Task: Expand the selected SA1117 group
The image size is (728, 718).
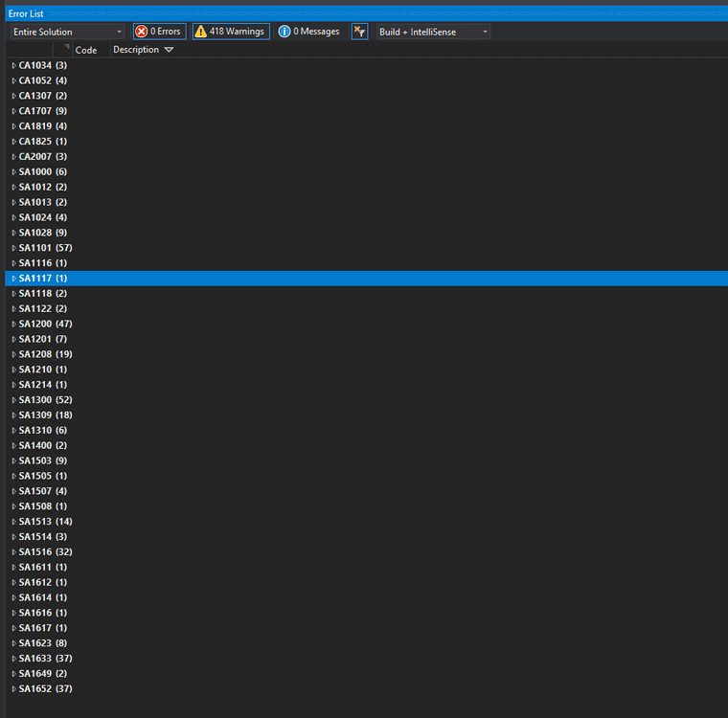Action: point(14,279)
